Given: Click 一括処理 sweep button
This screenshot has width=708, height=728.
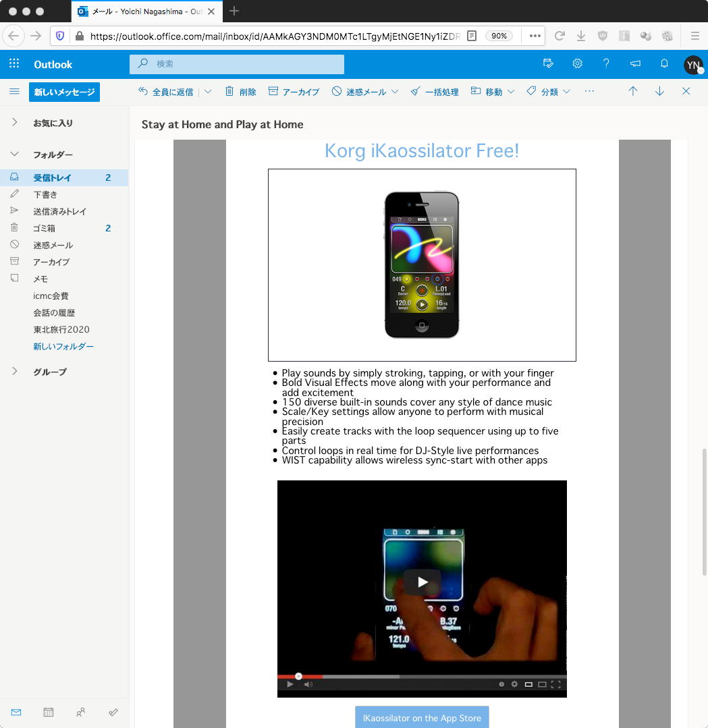Looking at the screenshot, I should pos(435,92).
